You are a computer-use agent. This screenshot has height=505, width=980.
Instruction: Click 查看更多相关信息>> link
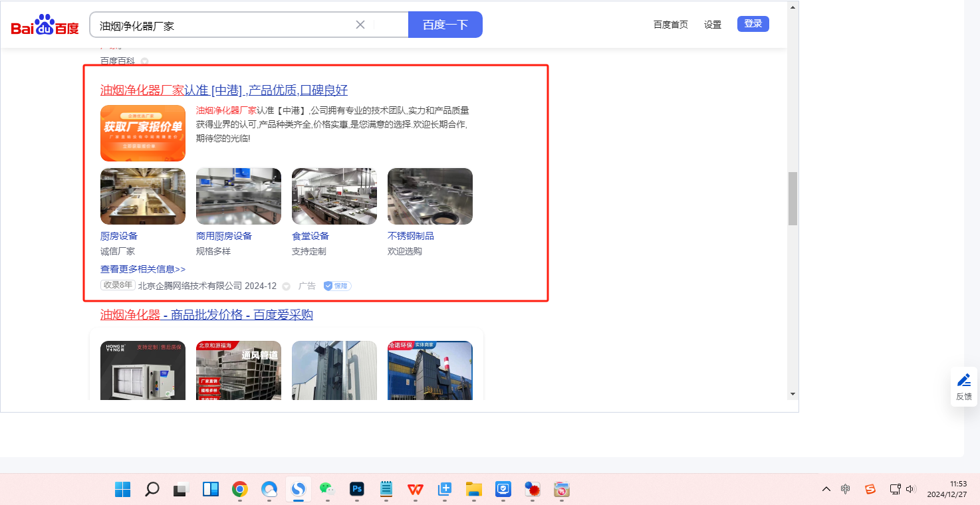(x=143, y=269)
